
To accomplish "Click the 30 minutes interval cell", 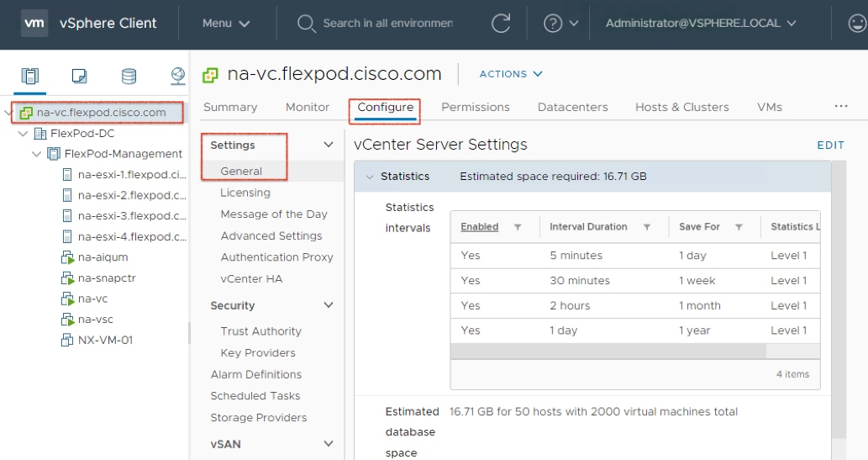I will click(580, 280).
